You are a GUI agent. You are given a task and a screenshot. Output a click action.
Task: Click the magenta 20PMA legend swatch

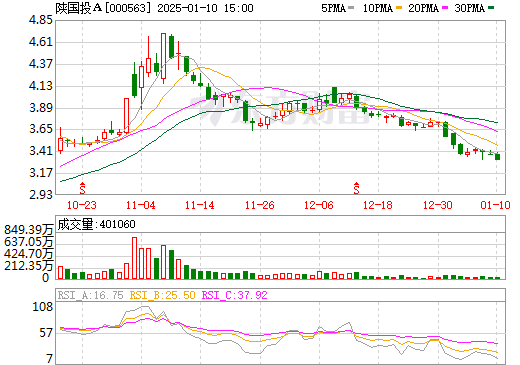tap(445, 8)
